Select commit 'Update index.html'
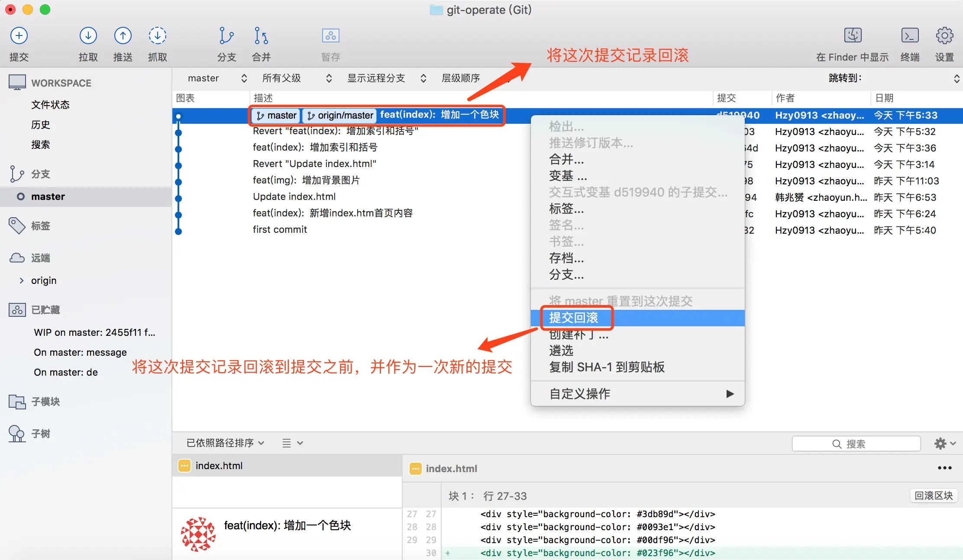The height and width of the screenshot is (560, 963). pos(294,197)
